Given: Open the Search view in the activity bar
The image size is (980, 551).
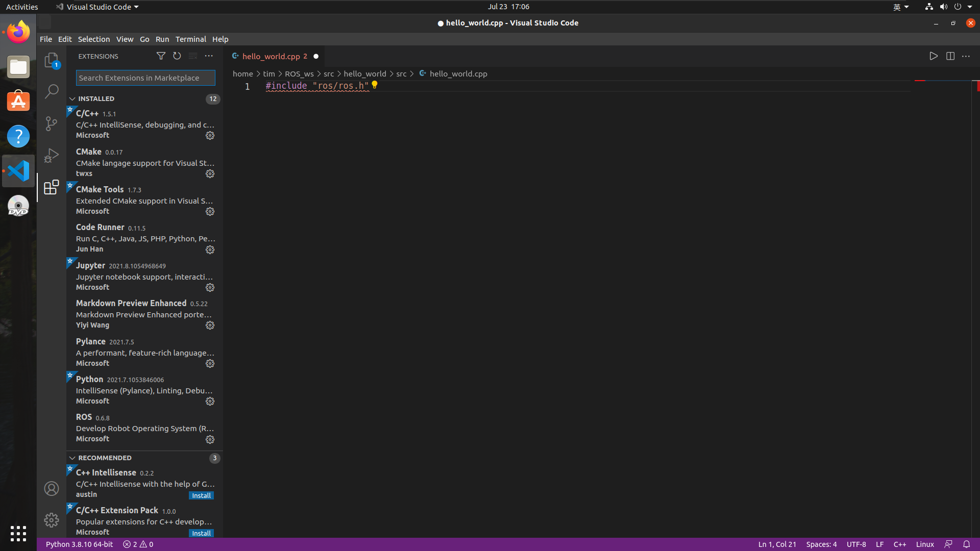Looking at the screenshot, I should 52,92.
